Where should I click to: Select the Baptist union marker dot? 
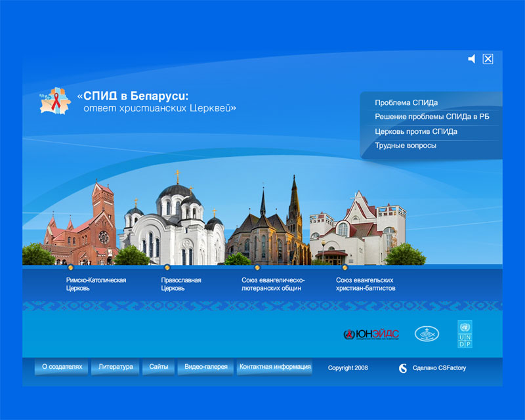click(345, 267)
